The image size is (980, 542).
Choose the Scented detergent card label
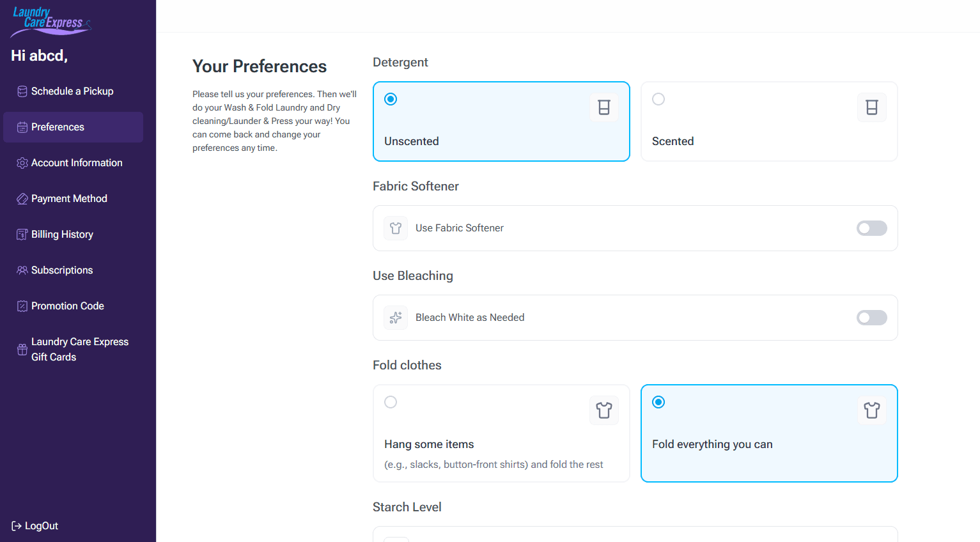(673, 141)
